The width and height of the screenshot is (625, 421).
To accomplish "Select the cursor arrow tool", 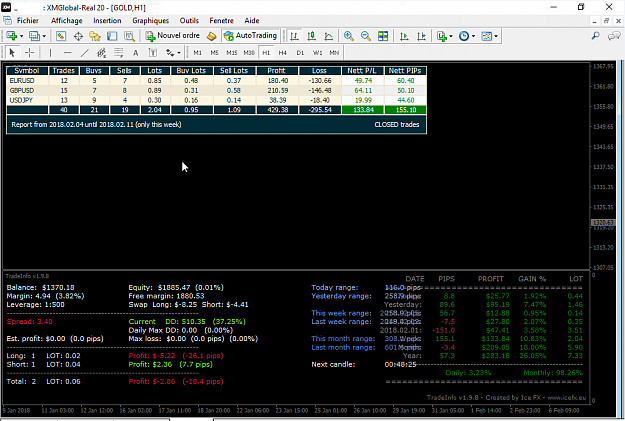I will coord(12,52).
